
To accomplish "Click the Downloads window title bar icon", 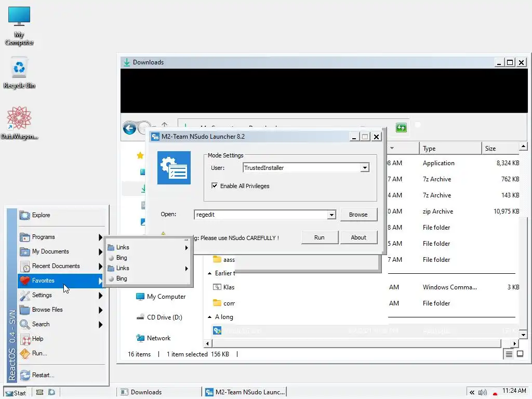I will [x=127, y=62].
